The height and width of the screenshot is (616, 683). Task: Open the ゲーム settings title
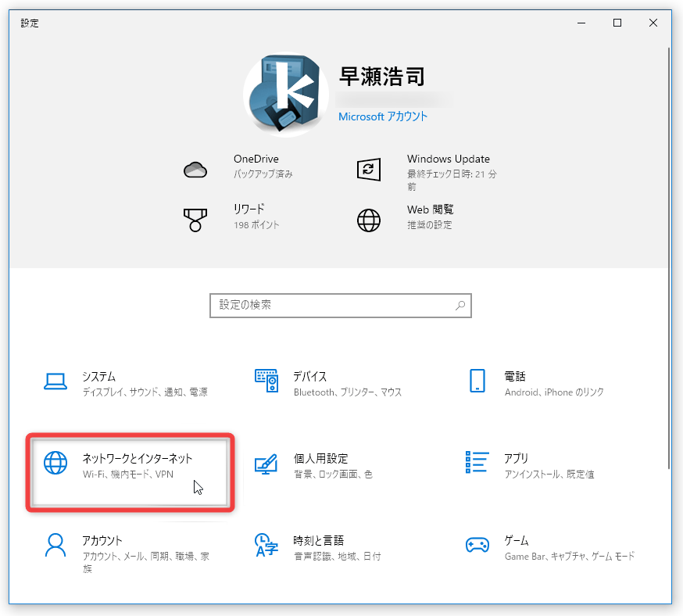(517, 541)
